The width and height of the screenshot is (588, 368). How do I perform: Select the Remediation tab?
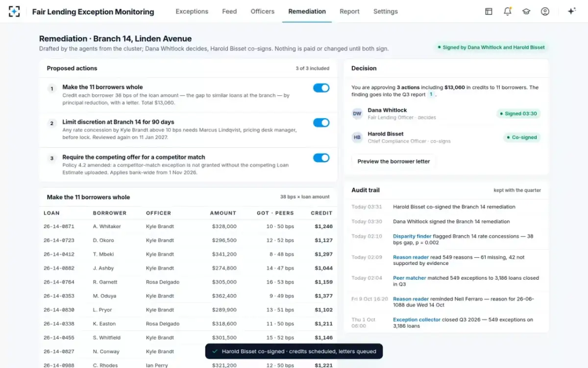(x=307, y=11)
